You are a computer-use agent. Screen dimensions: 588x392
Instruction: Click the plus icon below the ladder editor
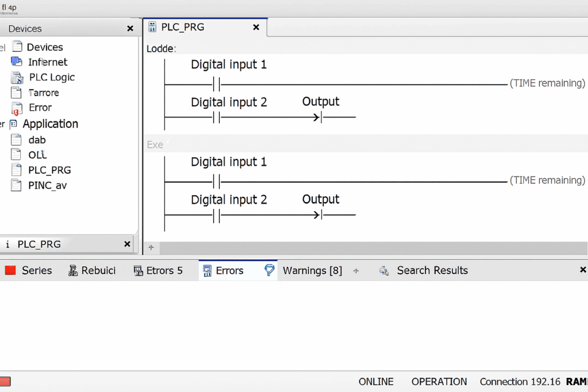[151, 247]
